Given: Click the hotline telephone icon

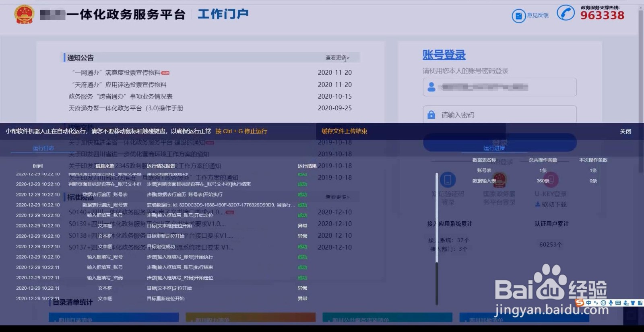Looking at the screenshot, I should point(566,13).
